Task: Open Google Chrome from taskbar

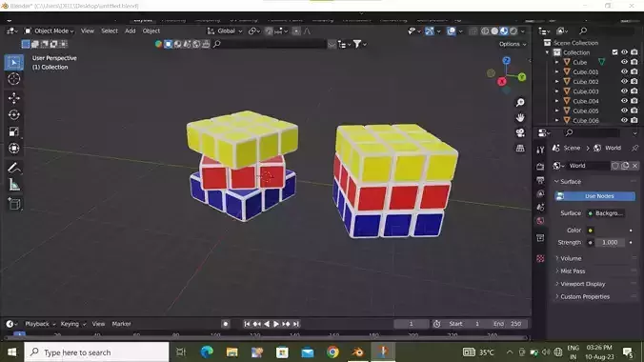Action: [x=332, y=352]
